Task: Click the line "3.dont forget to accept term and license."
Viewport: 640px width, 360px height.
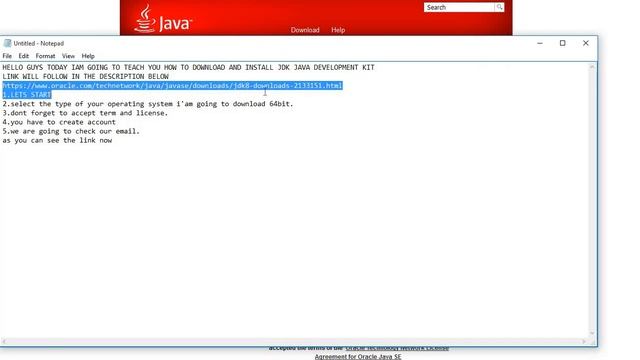Action: coord(85,113)
